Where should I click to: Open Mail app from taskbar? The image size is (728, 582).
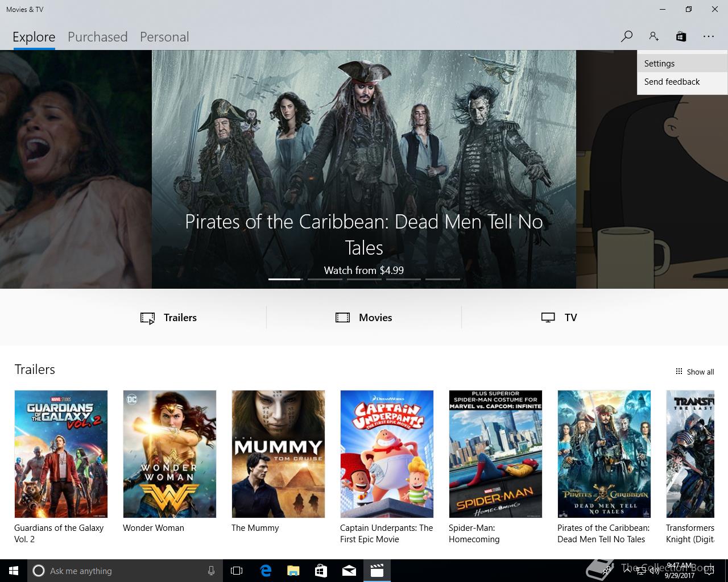349,571
